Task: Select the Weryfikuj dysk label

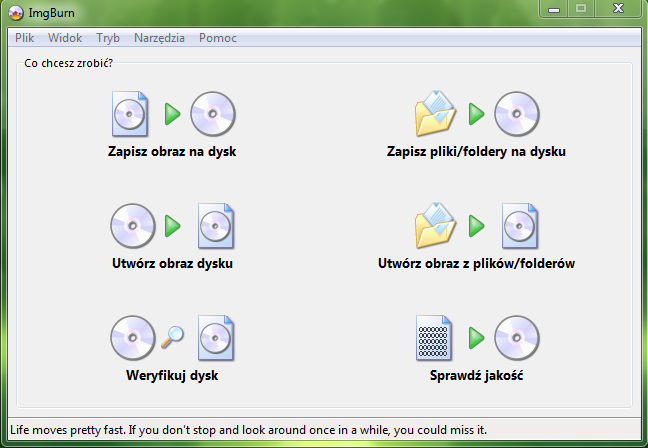Action: click(x=172, y=376)
